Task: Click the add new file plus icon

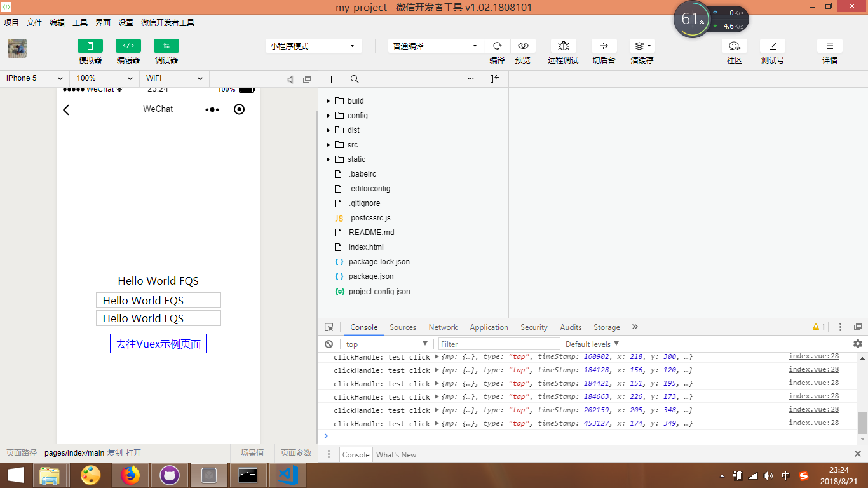Action: [331, 79]
